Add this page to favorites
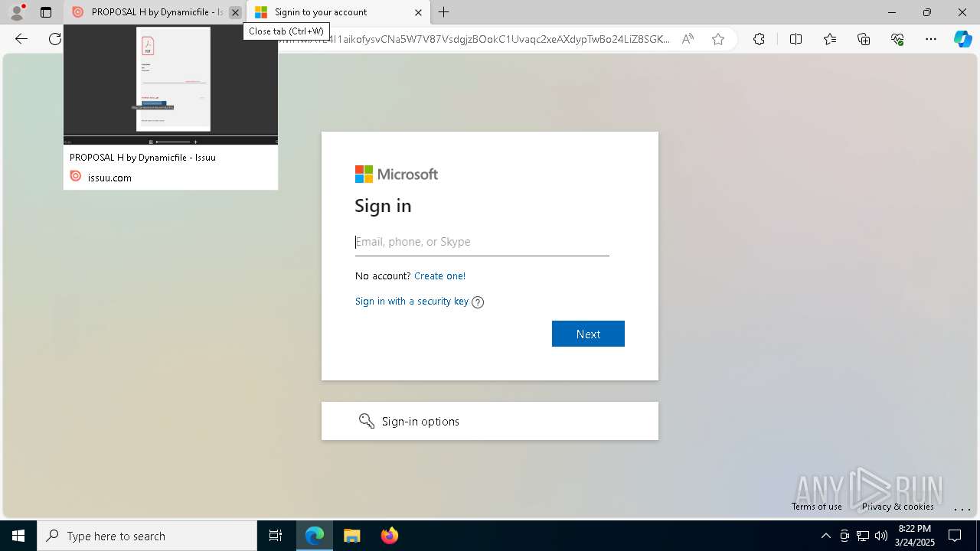Image resolution: width=980 pixels, height=551 pixels. 718,39
